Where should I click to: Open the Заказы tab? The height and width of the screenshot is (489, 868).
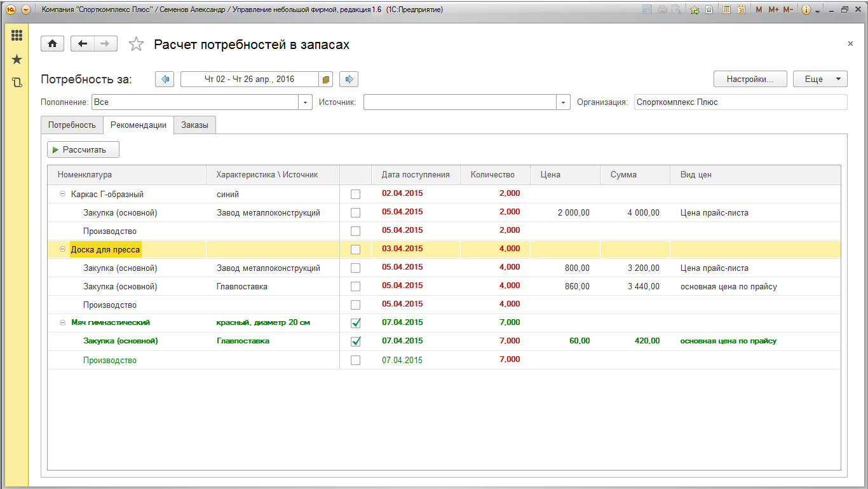click(x=194, y=125)
